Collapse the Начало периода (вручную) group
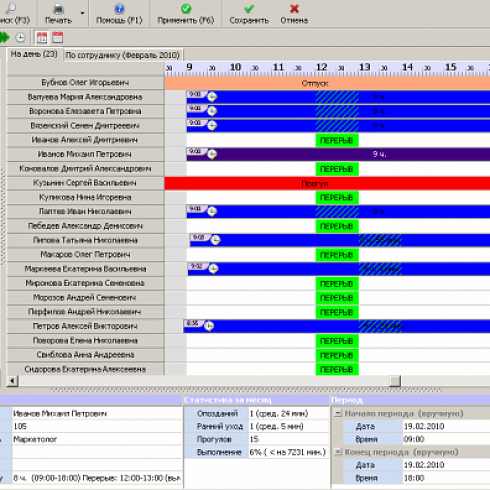 click(338, 413)
